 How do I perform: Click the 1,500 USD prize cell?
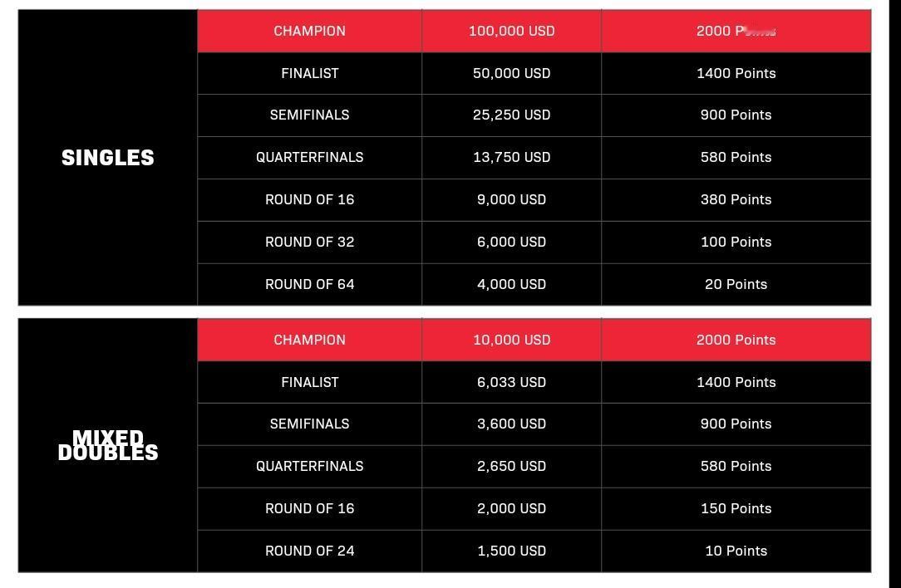[511, 551]
